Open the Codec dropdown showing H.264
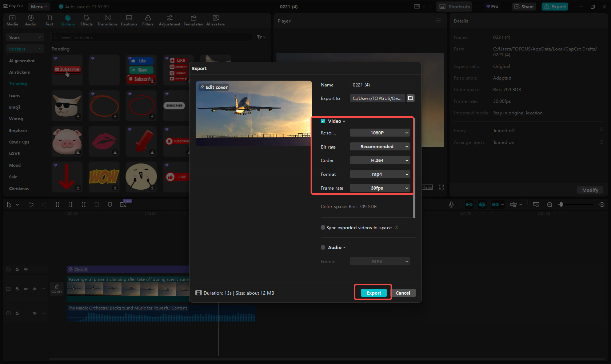Image resolution: width=611 pixels, height=364 pixels. (x=380, y=160)
